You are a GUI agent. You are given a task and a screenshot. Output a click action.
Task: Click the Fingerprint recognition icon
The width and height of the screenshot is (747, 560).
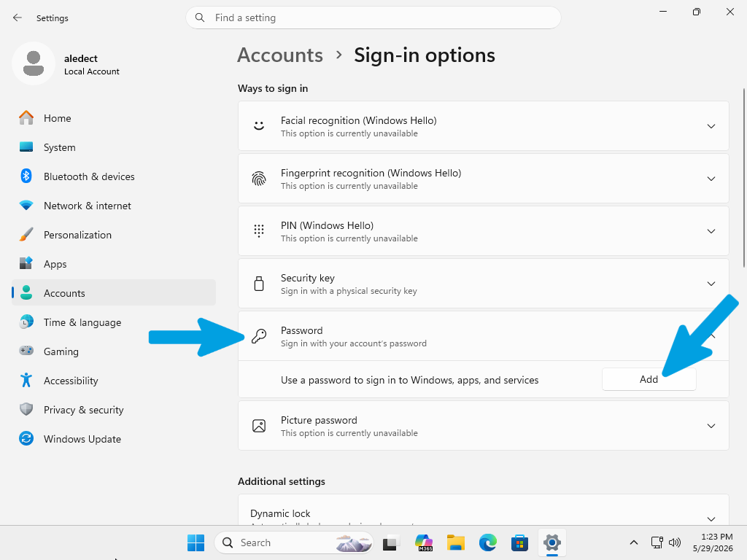259,179
